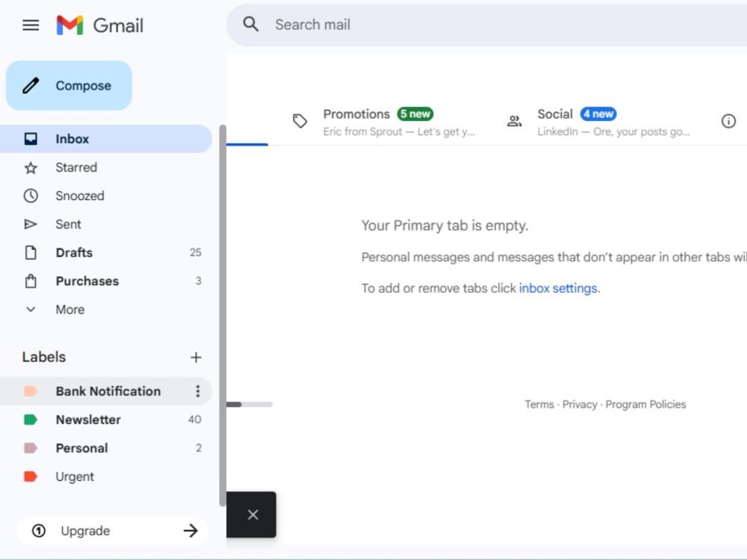747x560 pixels.
Task: Click the Labels section heading
Action: (44, 357)
